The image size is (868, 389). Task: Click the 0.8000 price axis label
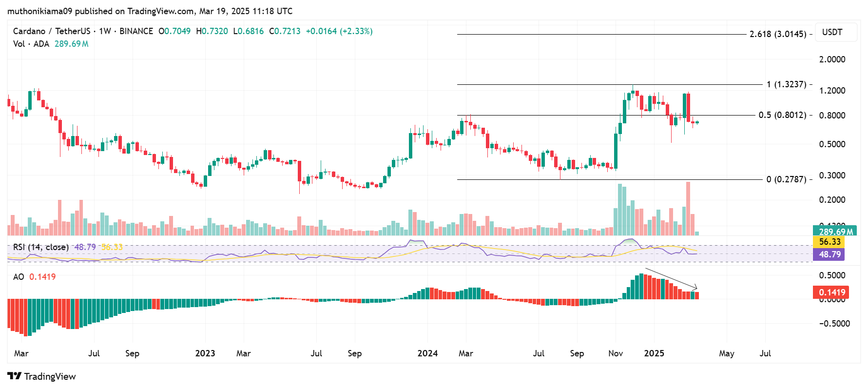coord(832,116)
